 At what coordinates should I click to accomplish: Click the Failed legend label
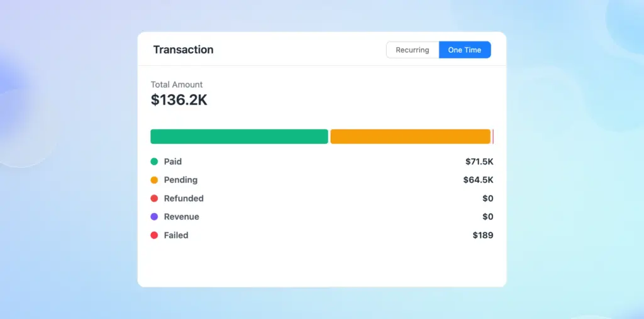pyautogui.click(x=176, y=235)
